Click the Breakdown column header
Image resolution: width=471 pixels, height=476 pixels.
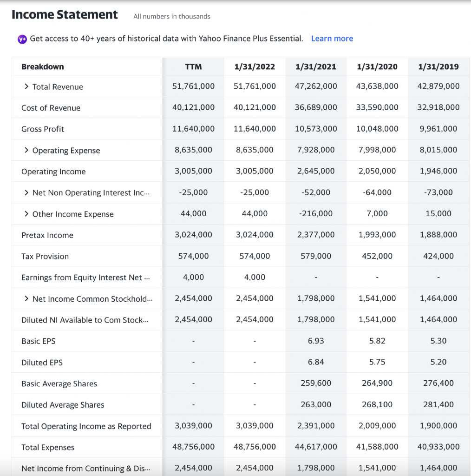pos(42,66)
